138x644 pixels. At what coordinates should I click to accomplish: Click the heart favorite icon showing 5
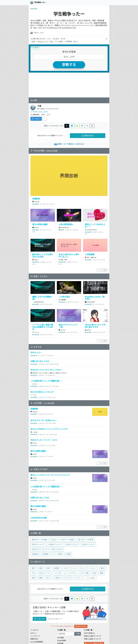click(49, 39)
